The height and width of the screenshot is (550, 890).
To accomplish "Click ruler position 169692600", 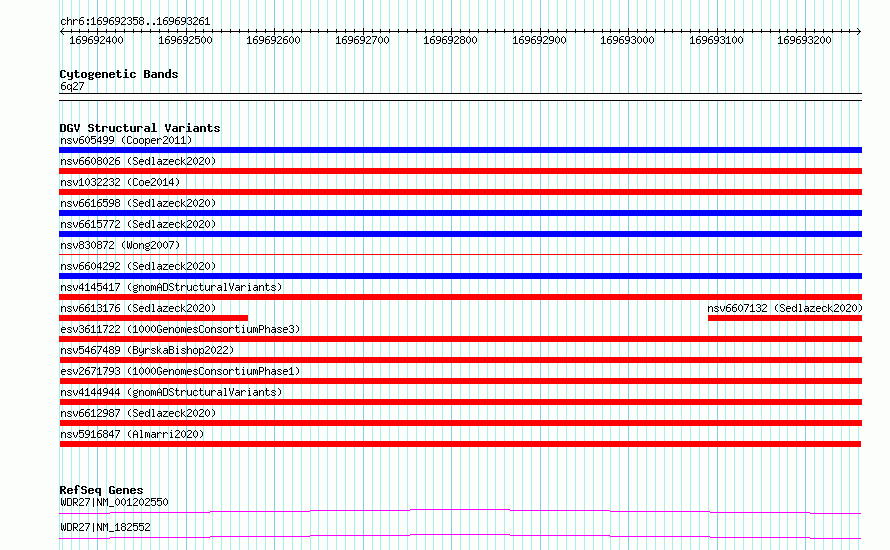I will tap(274, 40).
